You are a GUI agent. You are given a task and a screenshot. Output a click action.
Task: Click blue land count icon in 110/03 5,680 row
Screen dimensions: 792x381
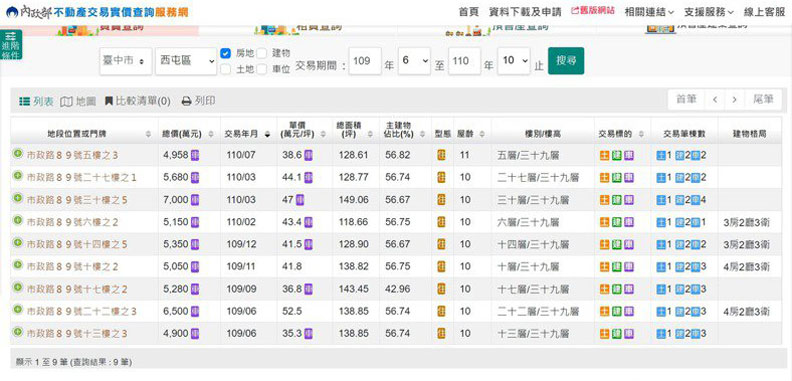point(661,177)
